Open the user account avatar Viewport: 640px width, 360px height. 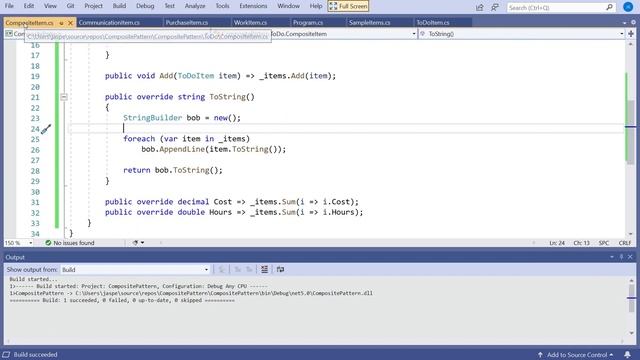[628, 7]
